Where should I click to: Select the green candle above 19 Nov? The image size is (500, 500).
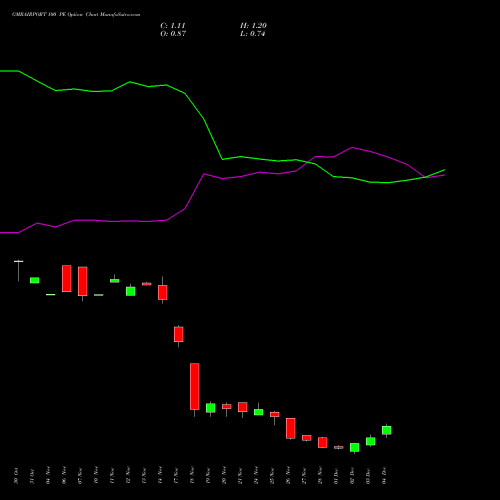(x=211, y=408)
